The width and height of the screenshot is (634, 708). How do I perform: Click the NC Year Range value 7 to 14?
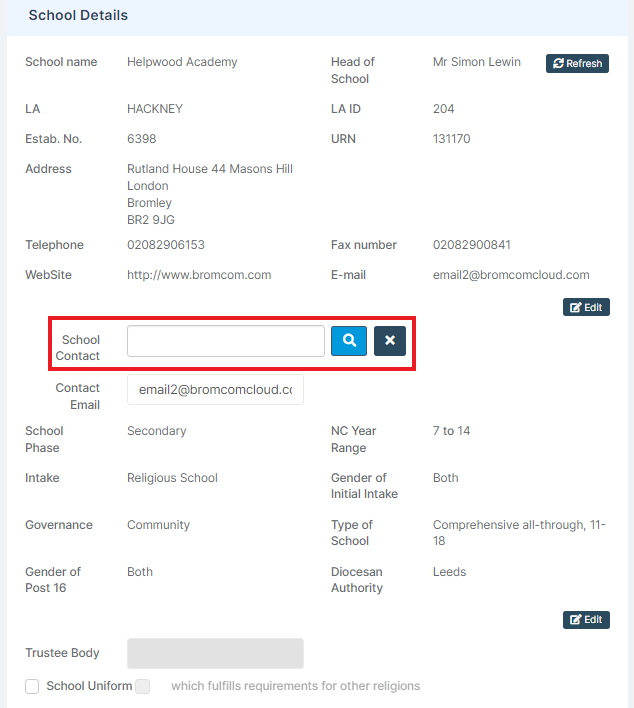click(452, 431)
